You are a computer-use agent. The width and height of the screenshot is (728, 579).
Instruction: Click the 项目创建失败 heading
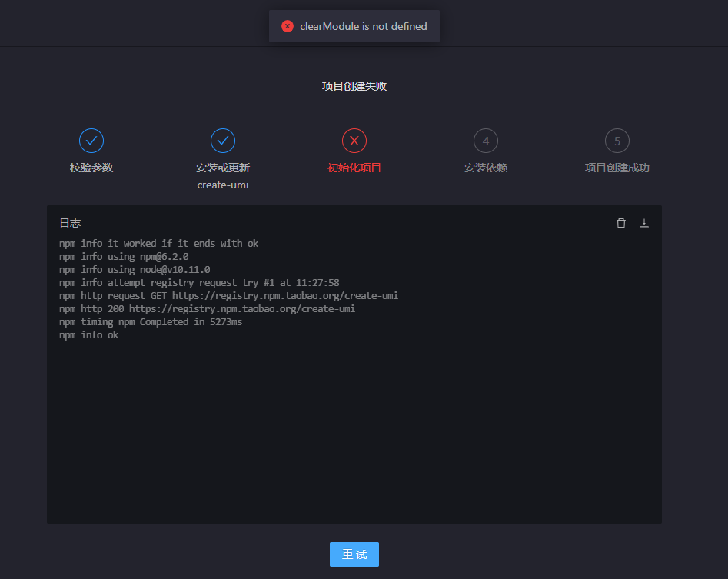[x=354, y=86]
